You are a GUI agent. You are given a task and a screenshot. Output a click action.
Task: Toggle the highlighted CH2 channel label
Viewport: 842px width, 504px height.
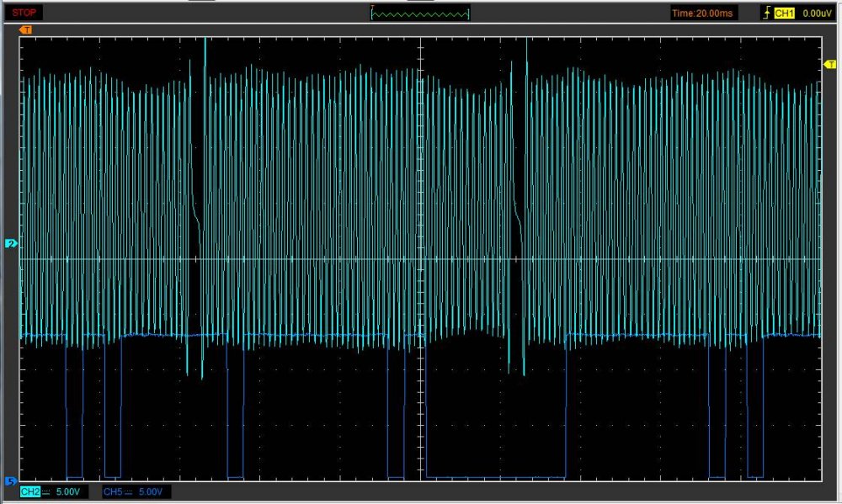pos(29,491)
